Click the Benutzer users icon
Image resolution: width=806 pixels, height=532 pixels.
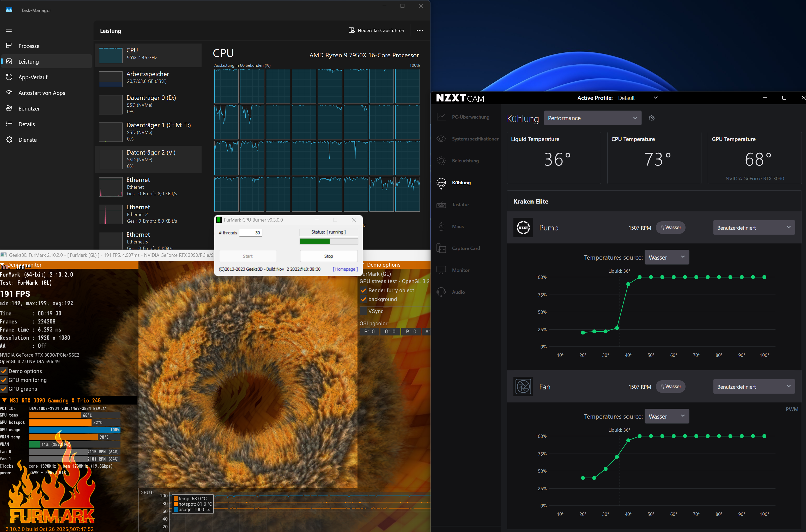coord(9,108)
